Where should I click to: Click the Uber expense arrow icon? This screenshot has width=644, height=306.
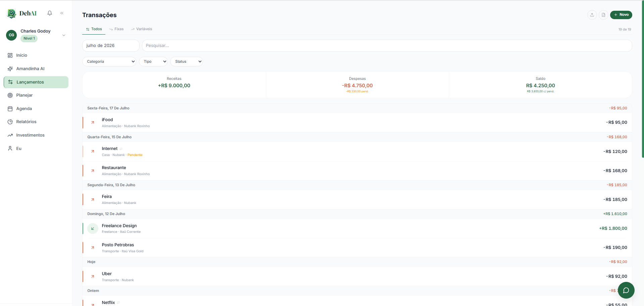(93, 276)
